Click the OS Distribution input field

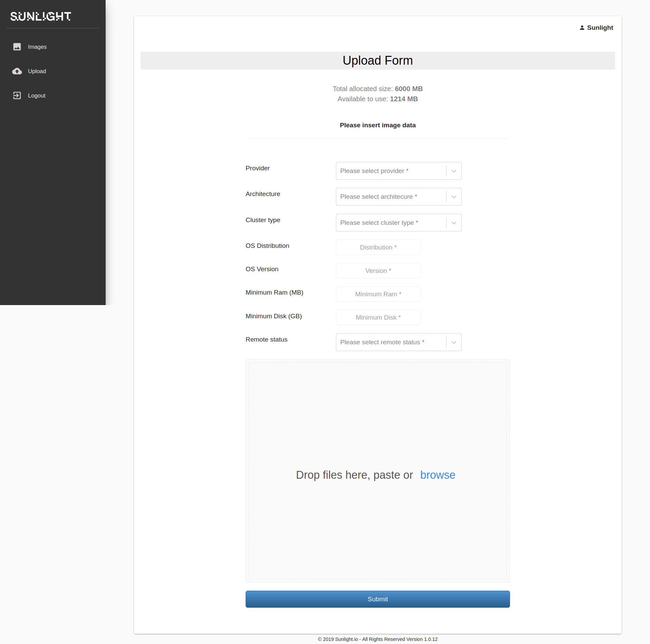378,247
